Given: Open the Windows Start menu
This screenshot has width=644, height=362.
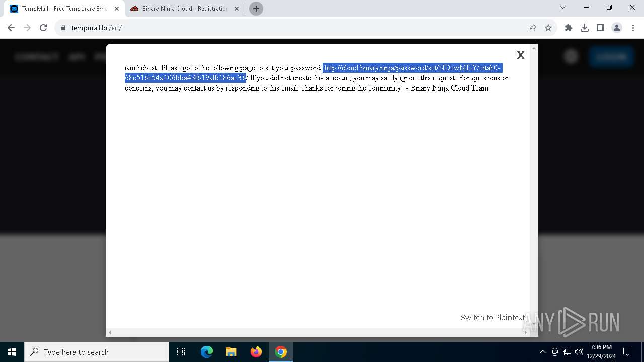Looking at the screenshot, I should pyautogui.click(x=12, y=352).
